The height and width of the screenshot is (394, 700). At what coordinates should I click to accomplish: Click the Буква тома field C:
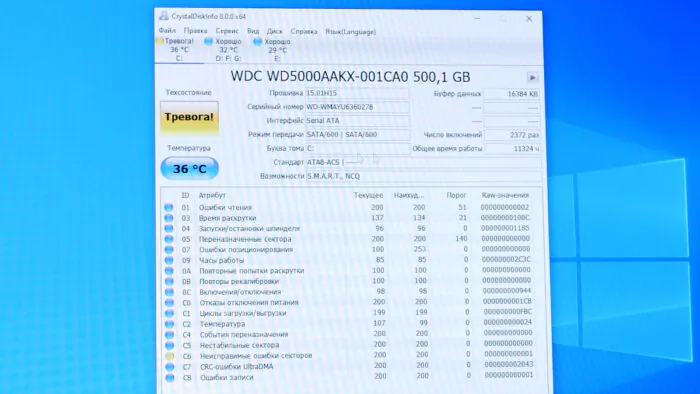coord(357,148)
